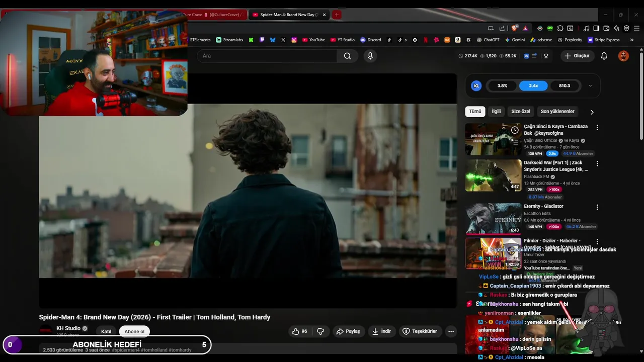Screen dimensions: 644x362
Task: Click the Brave Rewards triangle icon
Action: click(525, 28)
